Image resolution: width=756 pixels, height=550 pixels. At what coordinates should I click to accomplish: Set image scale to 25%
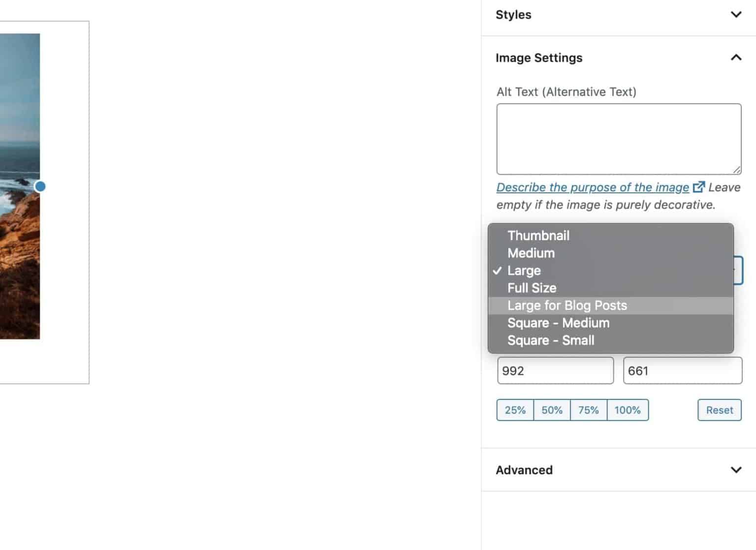click(515, 410)
